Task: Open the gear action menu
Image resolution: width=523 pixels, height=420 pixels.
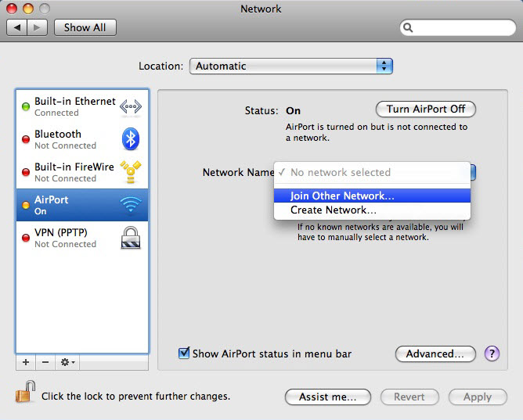Action: pyautogui.click(x=67, y=363)
